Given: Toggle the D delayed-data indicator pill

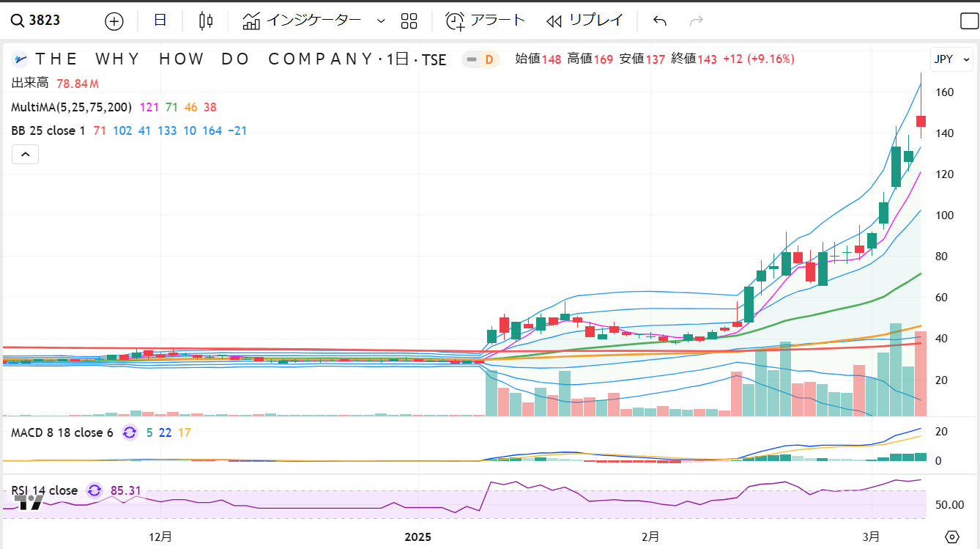Looking at the screenshot, I should pyautogui.click(x=480, y=59).
